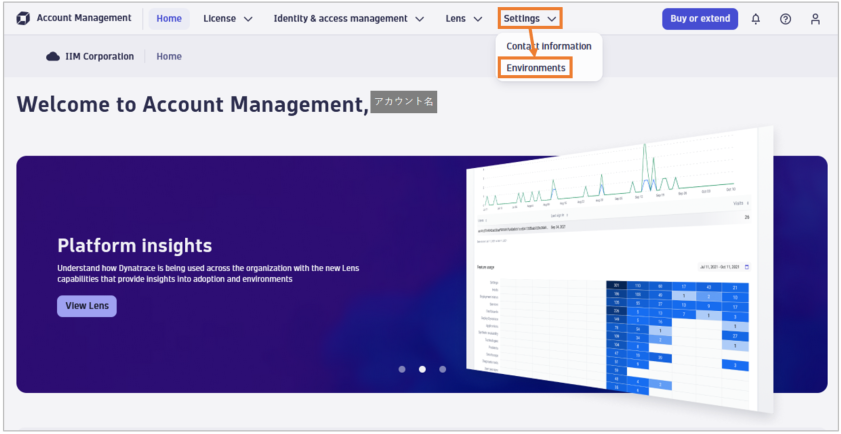Click the Account Management title
This screenshot has height=434, width=841.
pyautogui.click(x=84, y=18)
